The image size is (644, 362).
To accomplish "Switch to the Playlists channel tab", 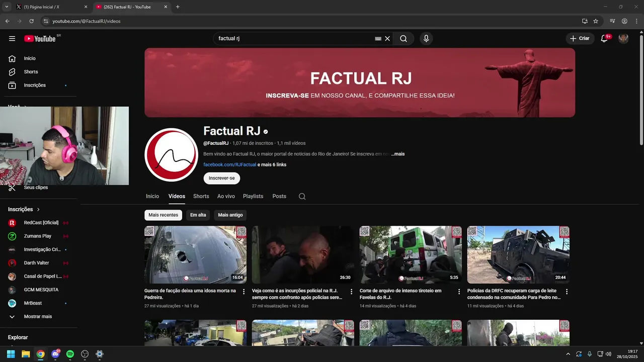I will 253,196.
